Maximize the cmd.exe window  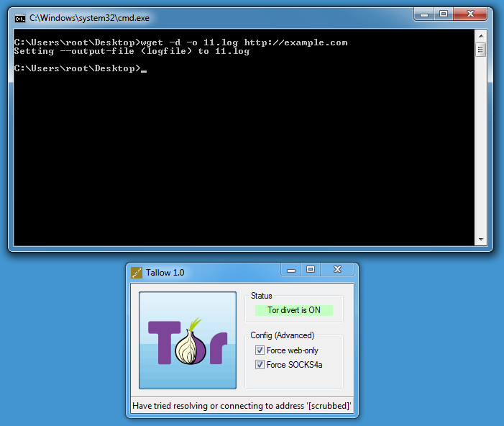[x=444, y=14]
